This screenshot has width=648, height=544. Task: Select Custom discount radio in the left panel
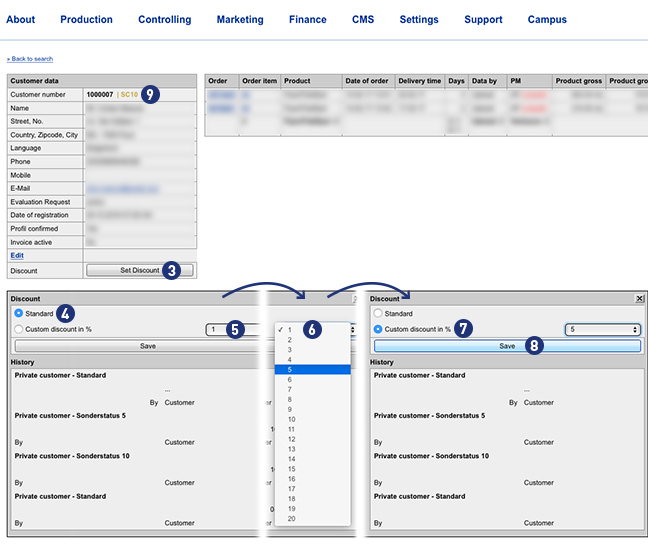(19, 329)
